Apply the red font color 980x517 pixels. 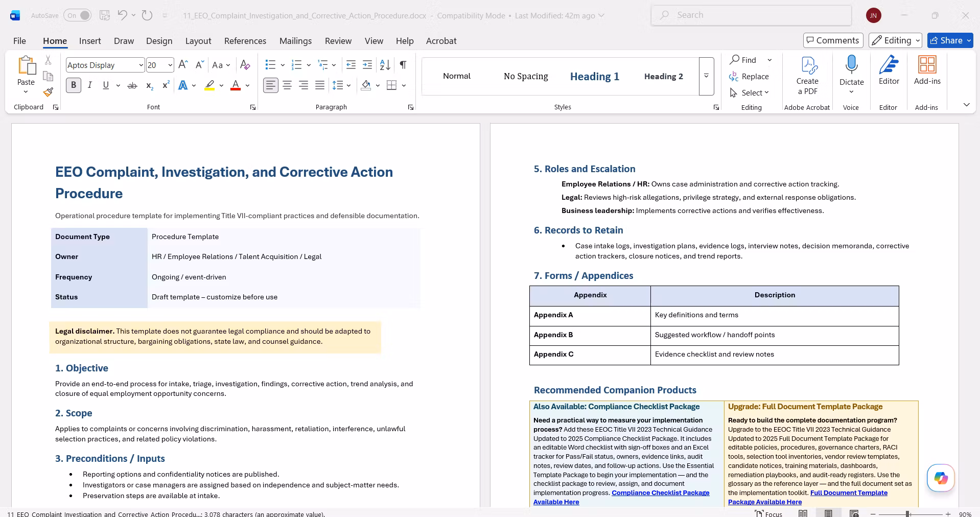click(236, 85)
